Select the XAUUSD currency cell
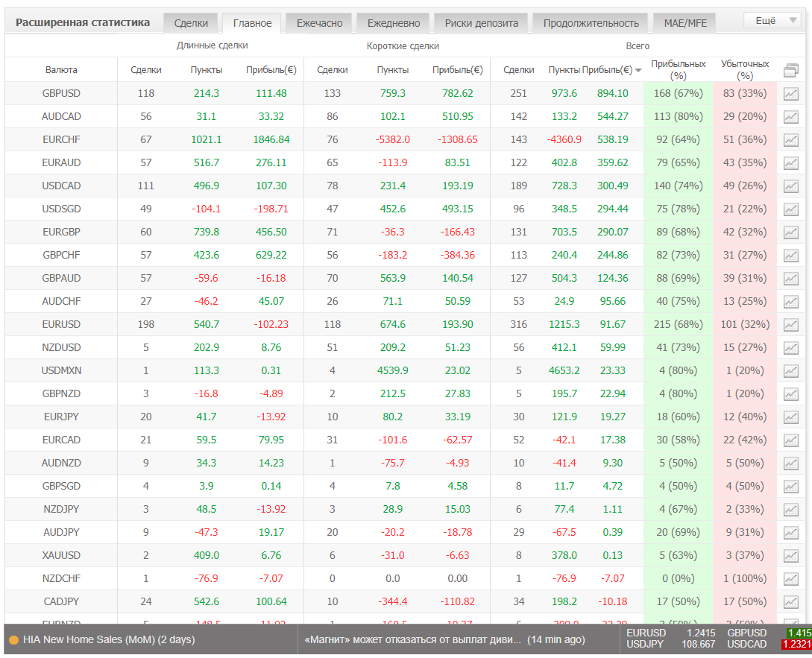Screen dimensions: 812x658 [x=61, y=555]
